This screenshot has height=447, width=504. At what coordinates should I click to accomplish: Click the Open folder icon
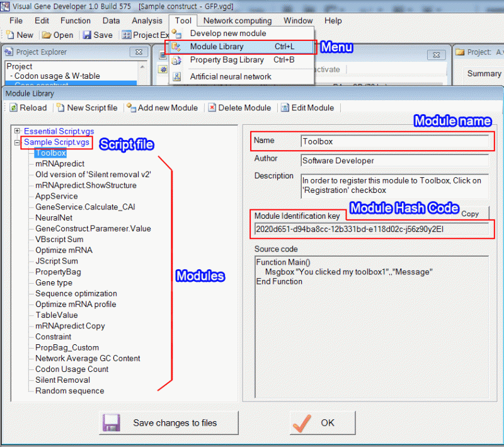[x=47, y=35]
